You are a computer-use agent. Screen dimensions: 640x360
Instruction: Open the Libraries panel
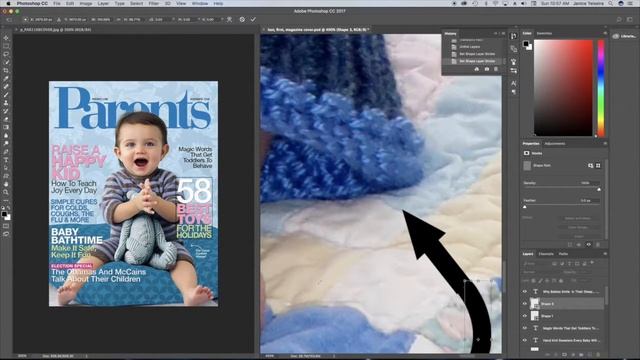click(624, 36)
